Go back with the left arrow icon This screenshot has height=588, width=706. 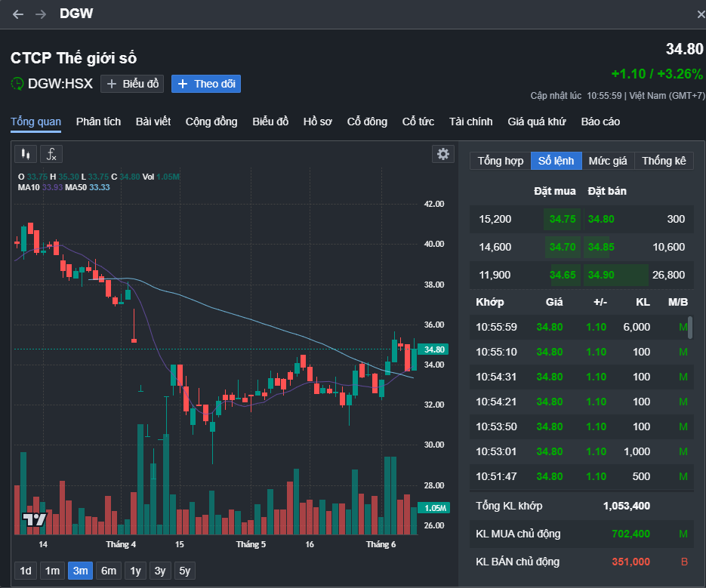[x=18, y=14]
